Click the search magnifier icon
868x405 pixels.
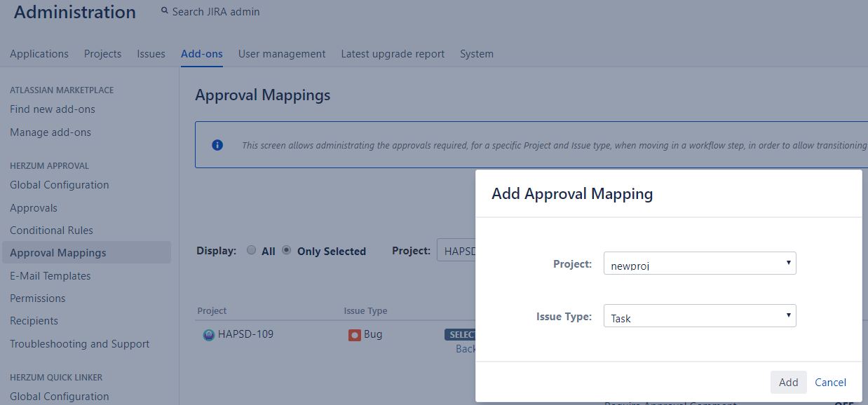pyautogui.click(x=165, y=11)
